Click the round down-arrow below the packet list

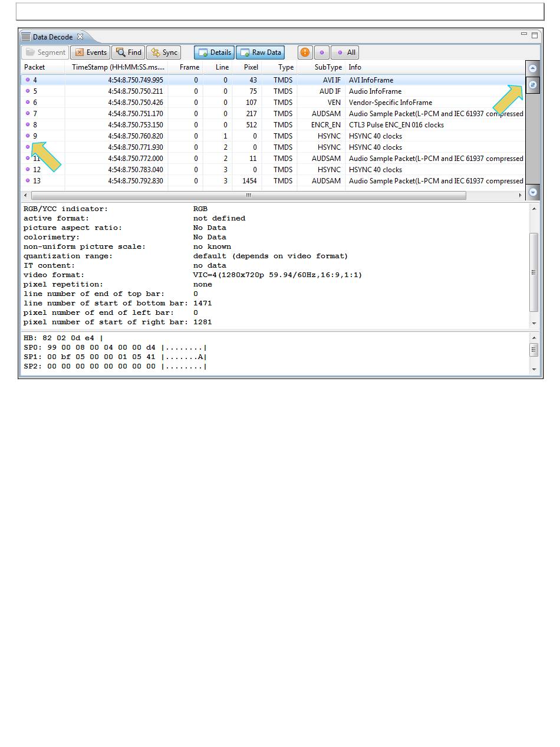coord(533,192)
